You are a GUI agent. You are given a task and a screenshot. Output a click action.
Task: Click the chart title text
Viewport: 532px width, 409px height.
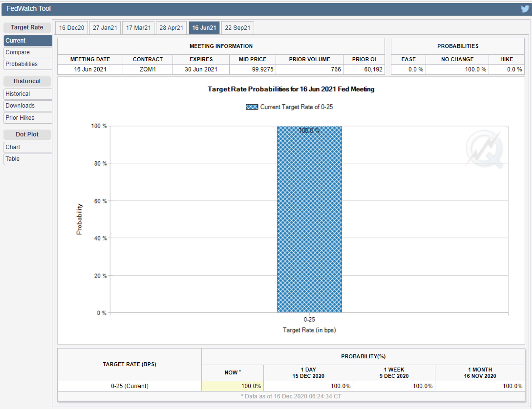pyautogui.click(x=291, y=89)
